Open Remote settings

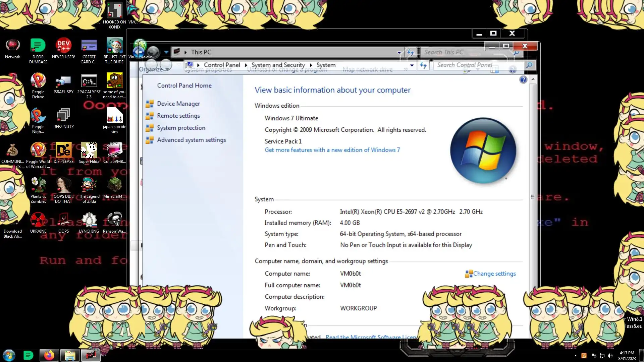178,116
